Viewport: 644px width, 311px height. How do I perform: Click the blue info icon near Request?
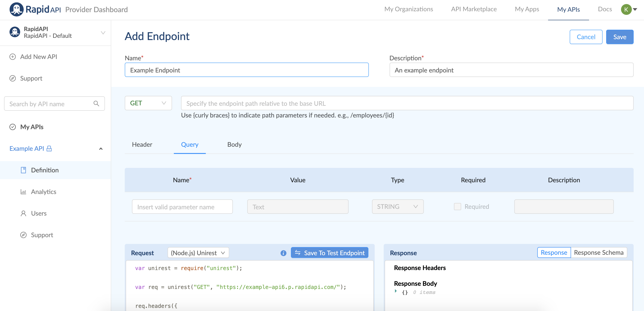click(x=283, y=253)
